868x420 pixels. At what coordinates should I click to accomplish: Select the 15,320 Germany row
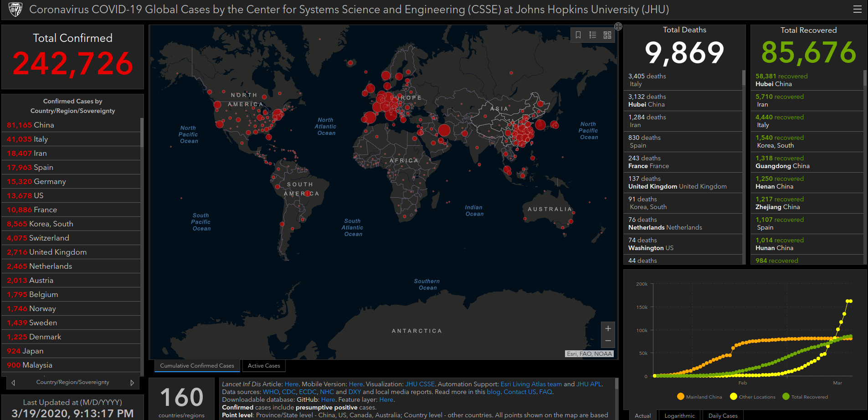click(71, 181)
